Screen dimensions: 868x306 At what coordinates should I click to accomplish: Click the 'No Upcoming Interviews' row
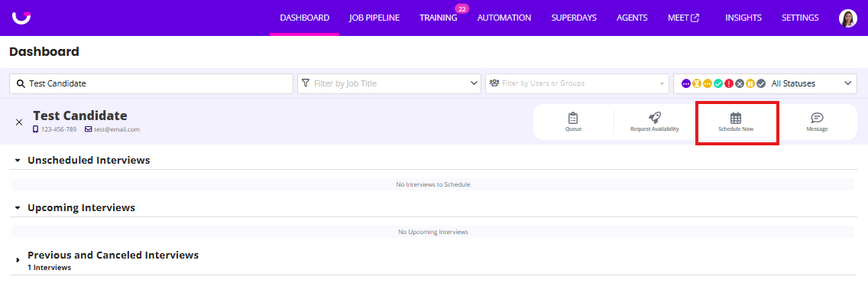pos(433,232)
